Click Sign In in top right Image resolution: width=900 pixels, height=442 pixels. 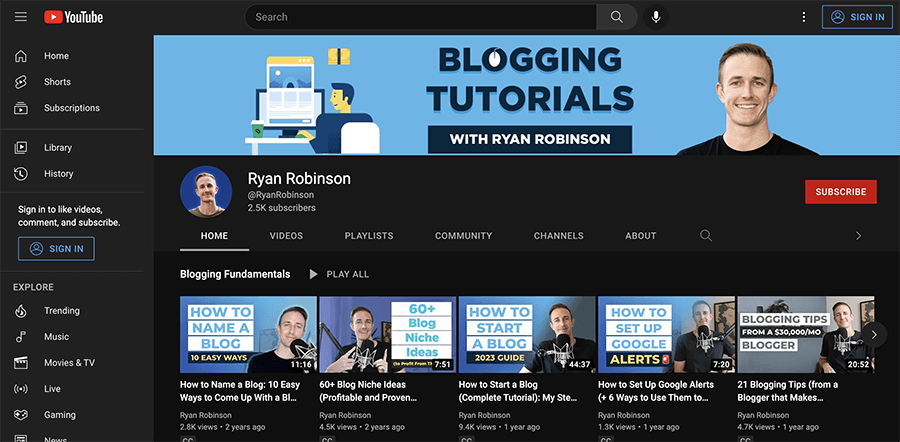point(857,17)
